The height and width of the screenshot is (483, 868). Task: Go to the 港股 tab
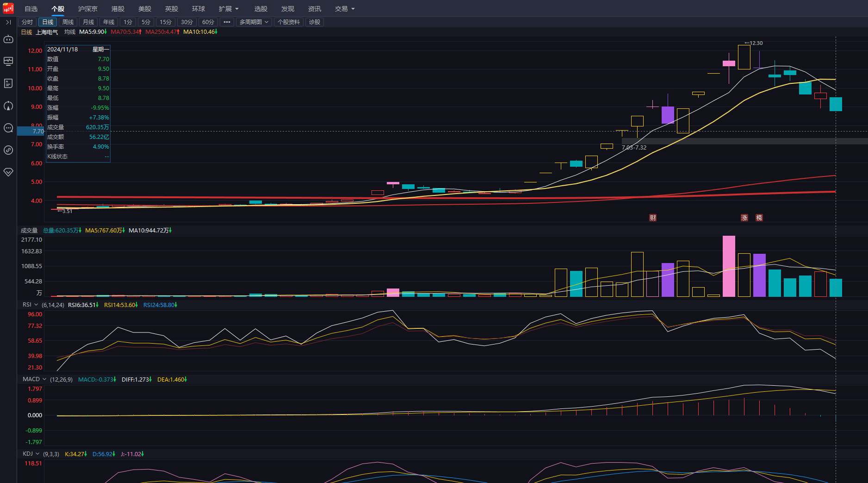[118, 9]
